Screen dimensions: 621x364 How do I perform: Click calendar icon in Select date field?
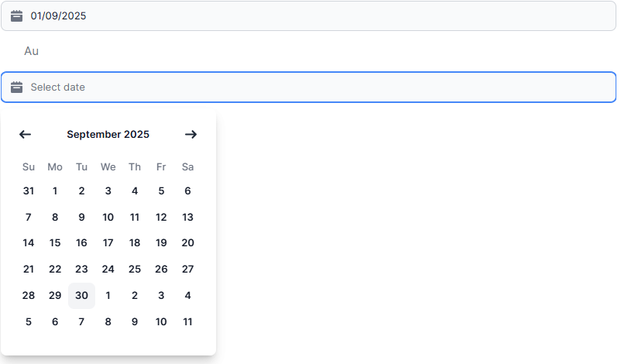pyautogui.click(x=16, y=87)
